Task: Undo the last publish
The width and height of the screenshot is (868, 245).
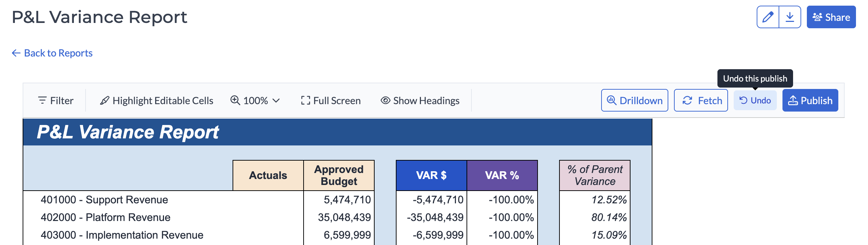Action: tap(755, 101)
